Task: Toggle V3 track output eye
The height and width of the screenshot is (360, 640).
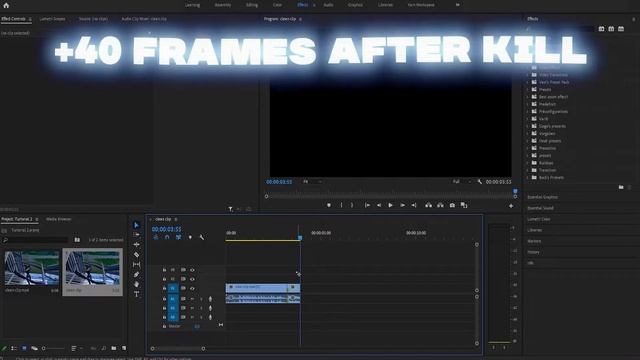Action: pyautogui.click(x=192, y=270)
